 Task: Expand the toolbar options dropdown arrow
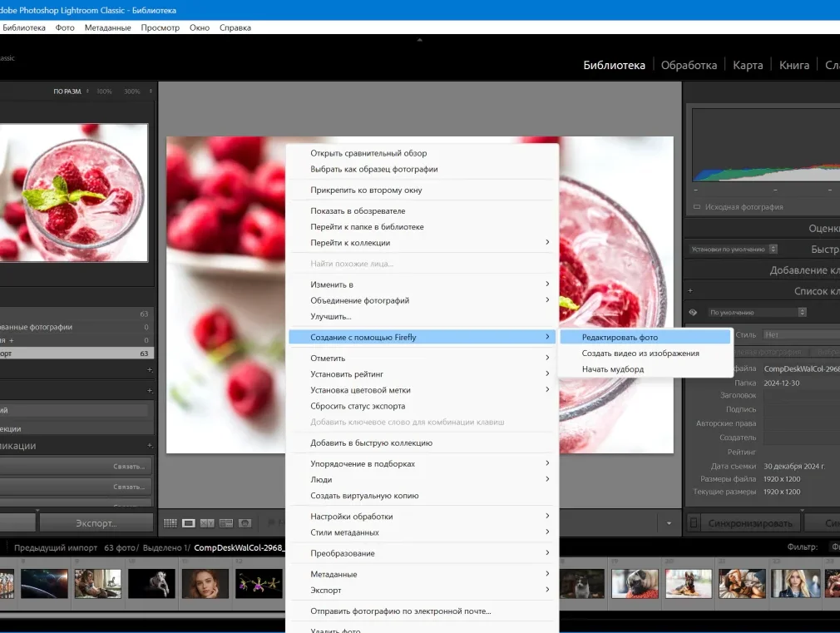point(669,523)
